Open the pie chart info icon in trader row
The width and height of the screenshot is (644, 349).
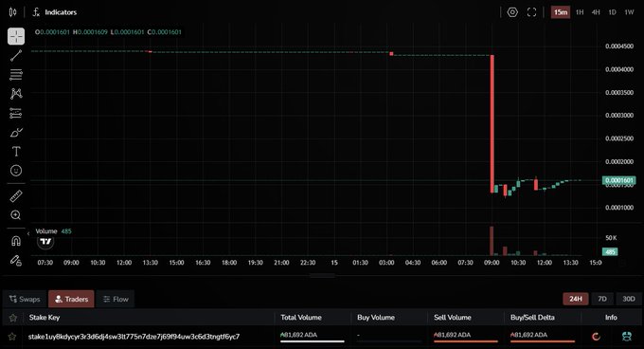point(596,337)
